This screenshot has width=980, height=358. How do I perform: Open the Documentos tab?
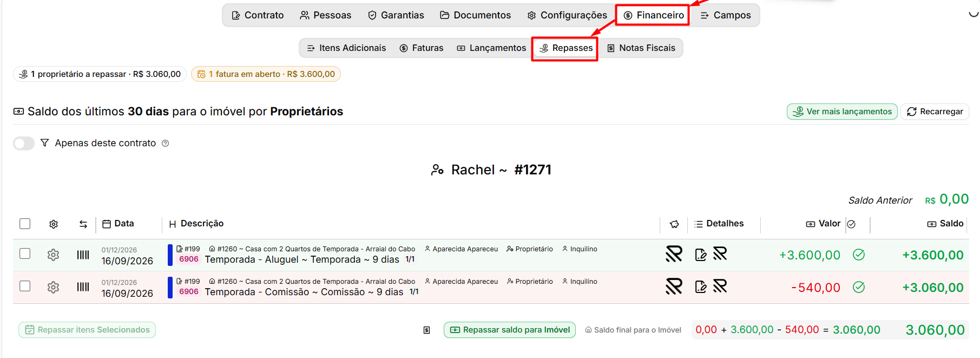click(476, 15)
